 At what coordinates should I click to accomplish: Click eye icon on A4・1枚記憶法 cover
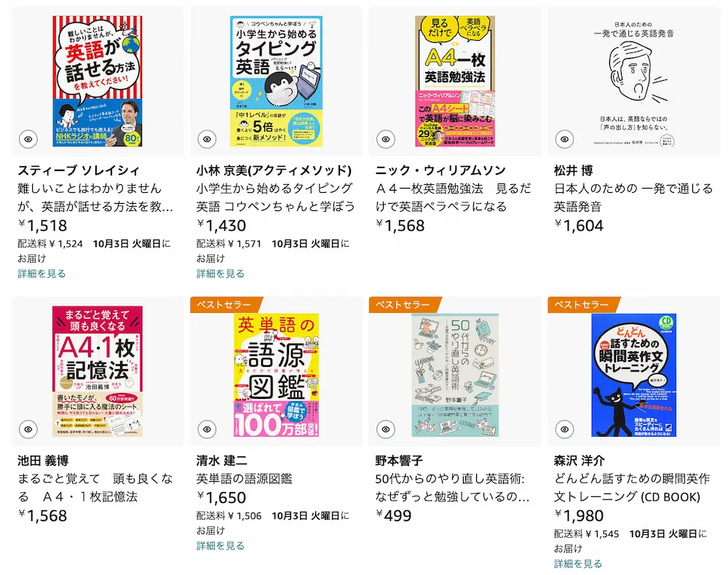click(x=28, y=429)
